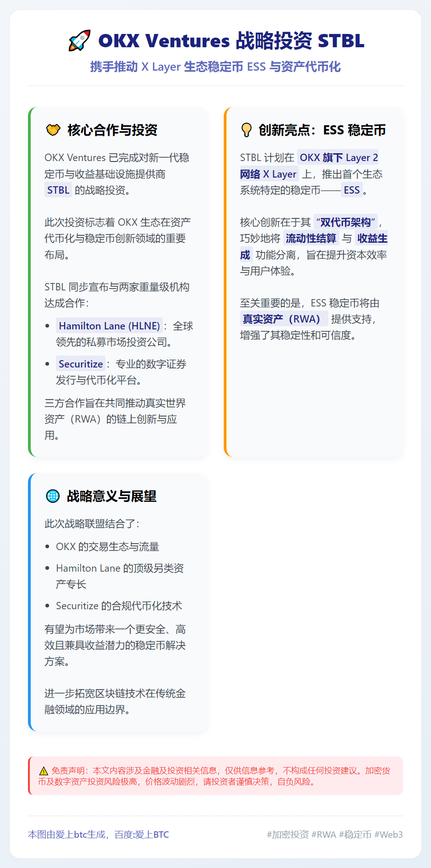
Task: Click the main title OKX Ventures 战略投资 STBL
Action: 231,40
